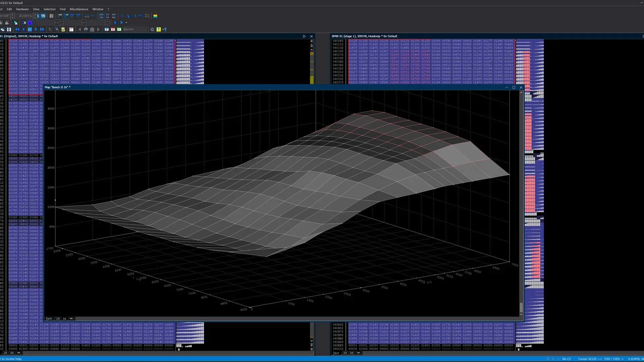This screenshot has height=362, width=644.
Task: Expand the dropdown arrow beside navigation arrows
Action: [126, 22]
